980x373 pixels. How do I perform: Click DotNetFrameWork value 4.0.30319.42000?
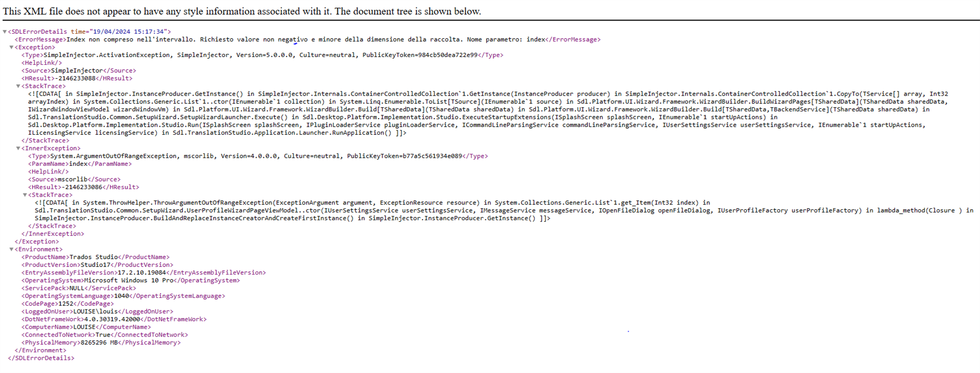[112, 320]
